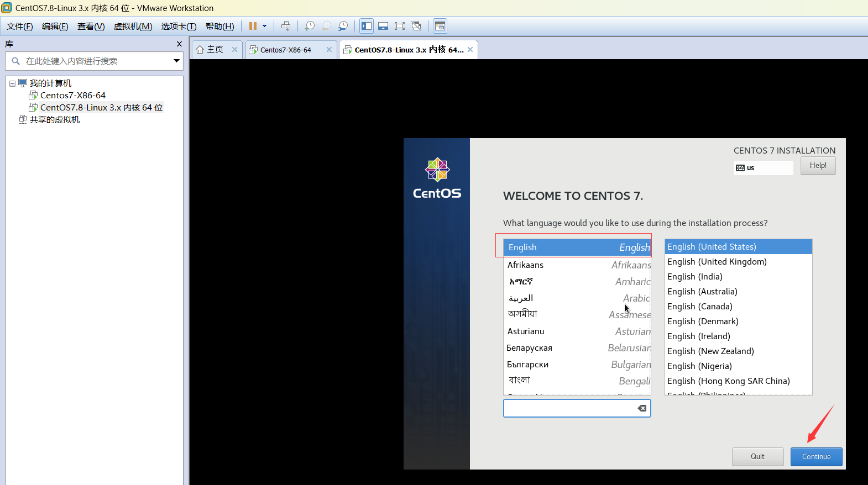Viewport: 868px width, 485px height.
Task: Open the 查看(V) menu
Action: [91, 27]
